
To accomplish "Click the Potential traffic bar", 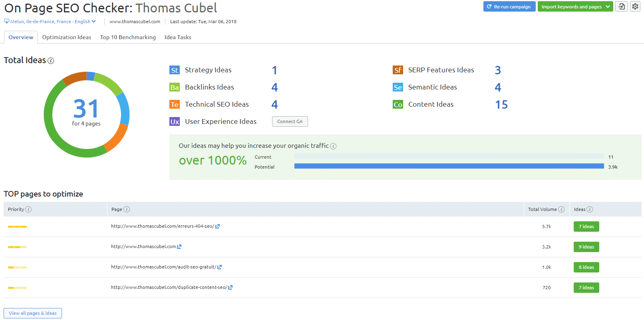I will click(x=449, y=166).
